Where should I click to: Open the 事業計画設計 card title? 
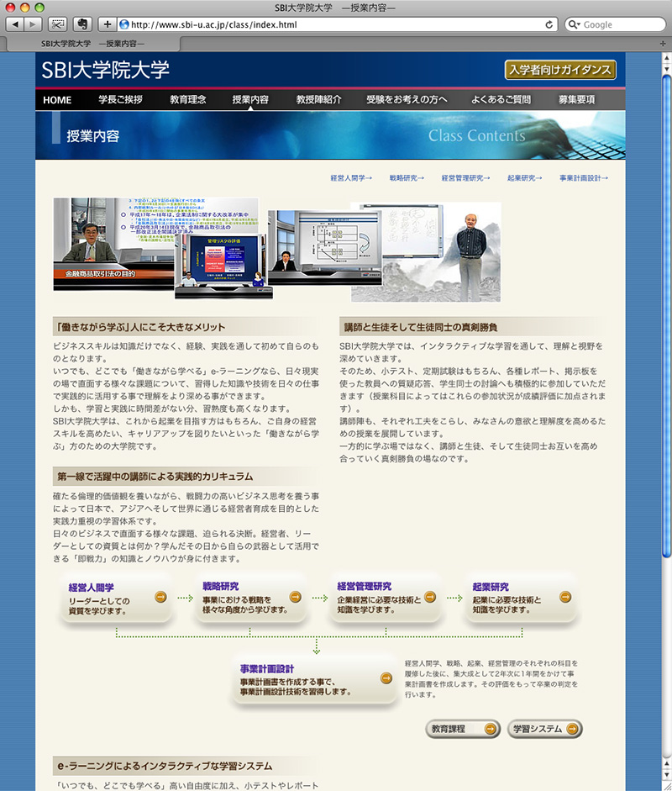pos(266,669)
